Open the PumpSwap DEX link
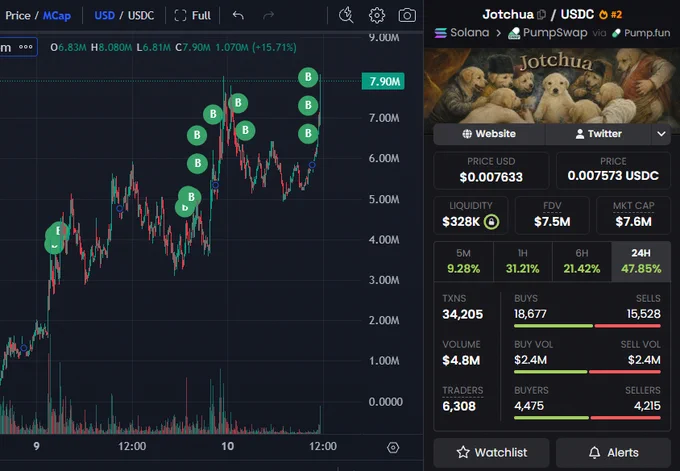This screenshot has width=680, height=471. point(548,33)
